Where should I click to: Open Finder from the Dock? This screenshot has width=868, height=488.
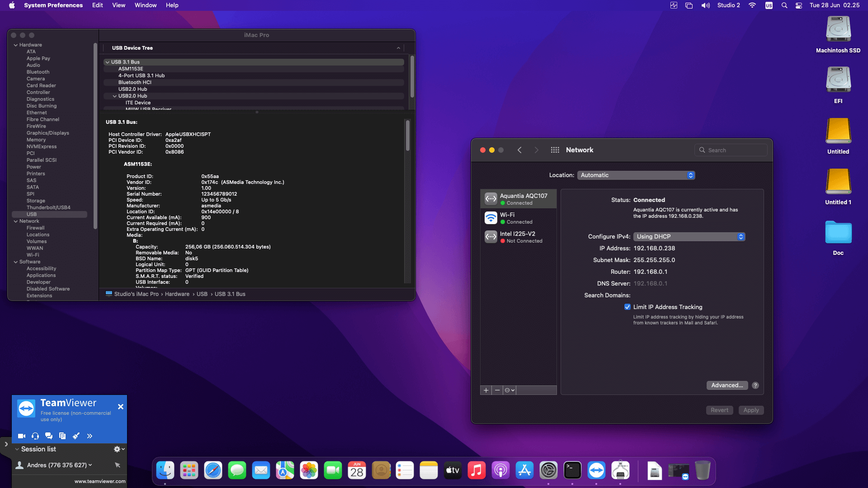pyautogui.click(x=165, y=471)
